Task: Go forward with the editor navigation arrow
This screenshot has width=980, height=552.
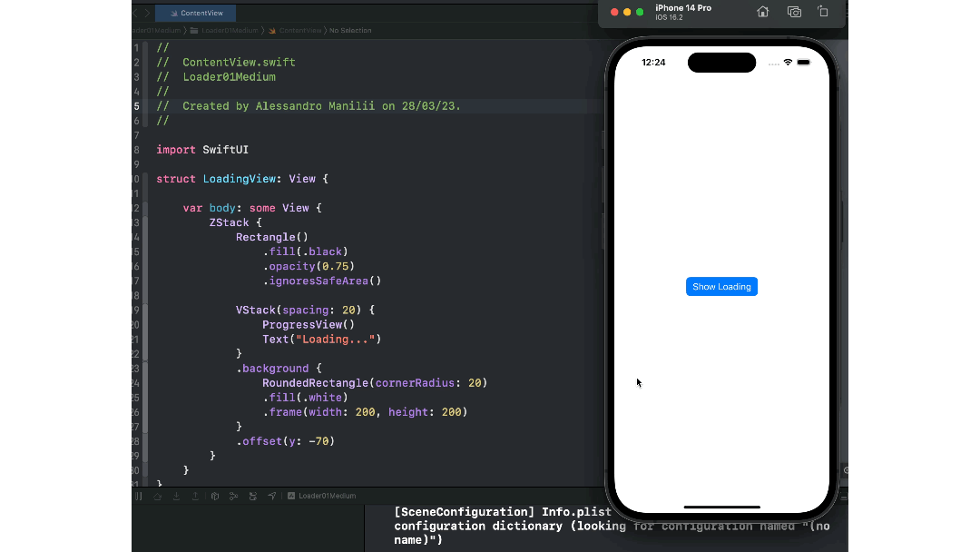Action: point(148,13)
